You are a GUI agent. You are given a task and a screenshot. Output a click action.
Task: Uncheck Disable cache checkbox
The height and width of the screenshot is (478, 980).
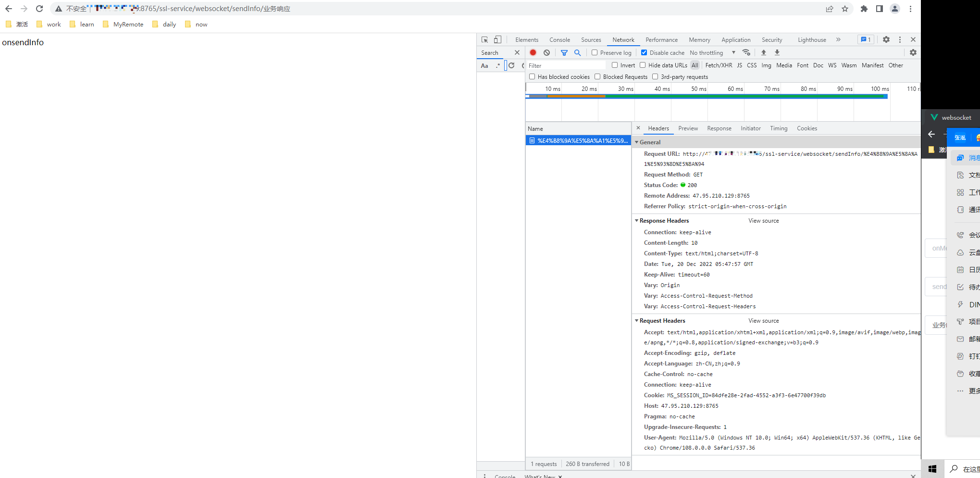pyautogui.click(x=644, y=52)
